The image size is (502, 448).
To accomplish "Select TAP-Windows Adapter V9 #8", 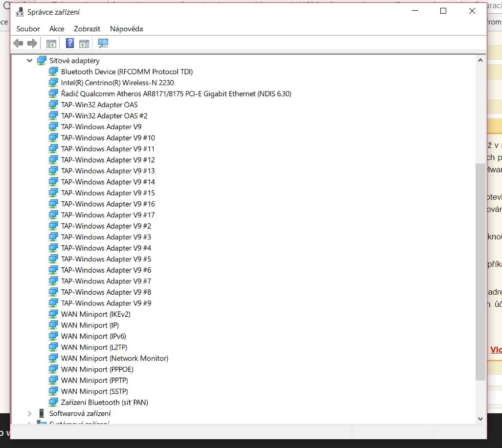I will [x=106, y=292].
